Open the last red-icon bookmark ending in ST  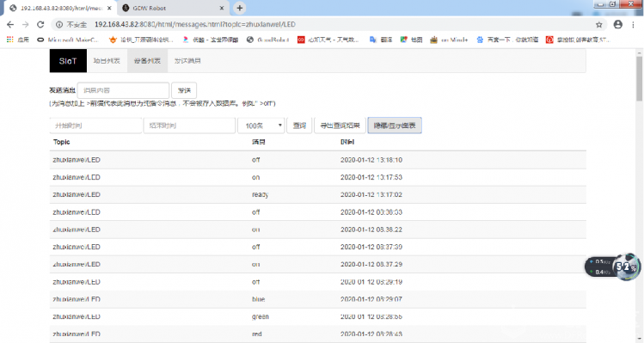[578, 40]
